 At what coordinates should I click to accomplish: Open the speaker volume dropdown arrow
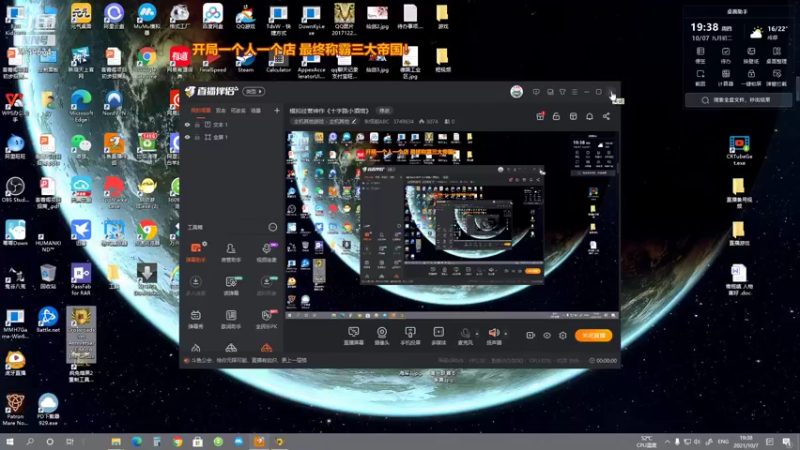pyautogui.click(x=506, y=334)
